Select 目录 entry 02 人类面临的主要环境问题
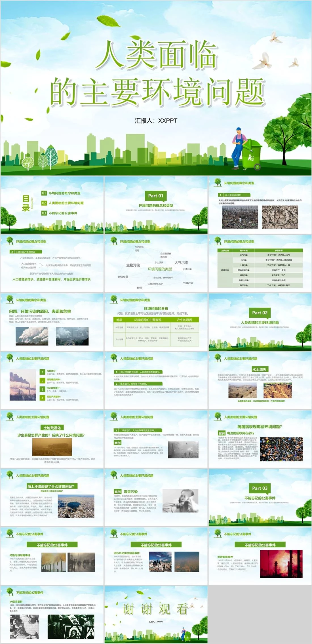Screen dimensions: 312x644 (x=63, y=203)
